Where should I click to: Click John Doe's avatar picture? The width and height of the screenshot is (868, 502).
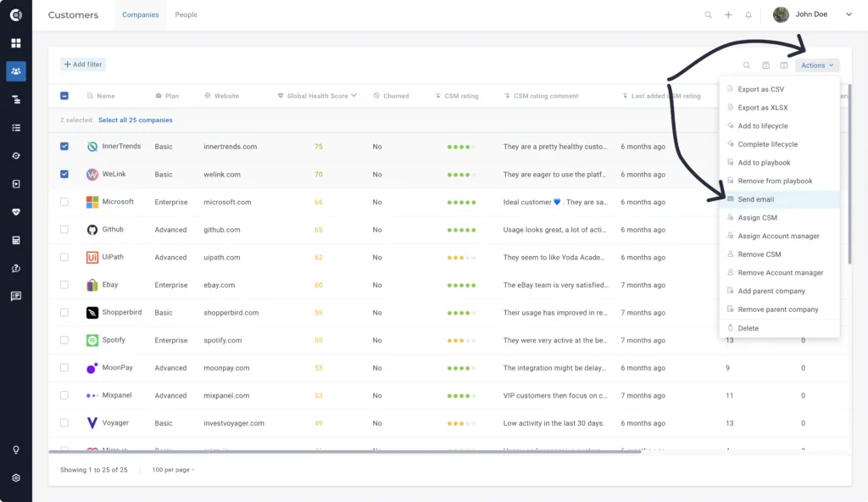pyautogui.click(x=781, y=15)
